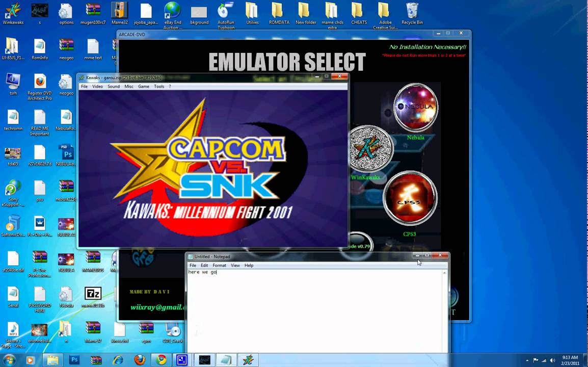
Task: Open the orionnebul... image file
Action: pyautogui.click(x=39, y=332)
